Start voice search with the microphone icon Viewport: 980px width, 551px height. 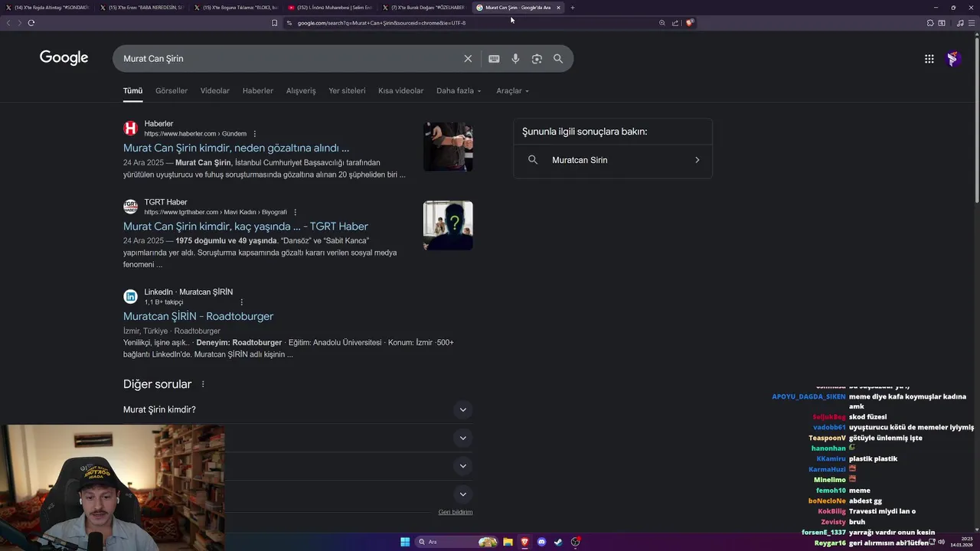click(515, 59)
